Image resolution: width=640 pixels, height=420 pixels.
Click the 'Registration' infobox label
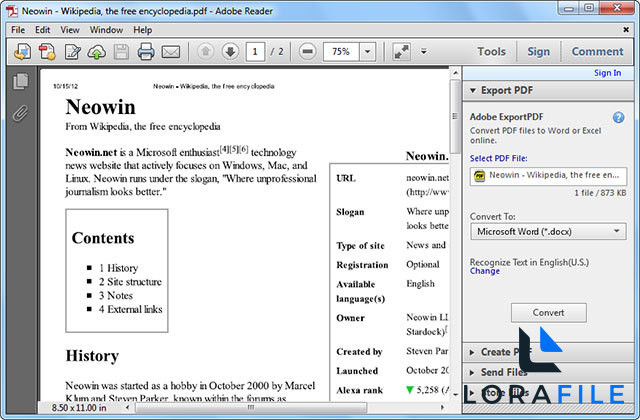[x=362, y=265]
